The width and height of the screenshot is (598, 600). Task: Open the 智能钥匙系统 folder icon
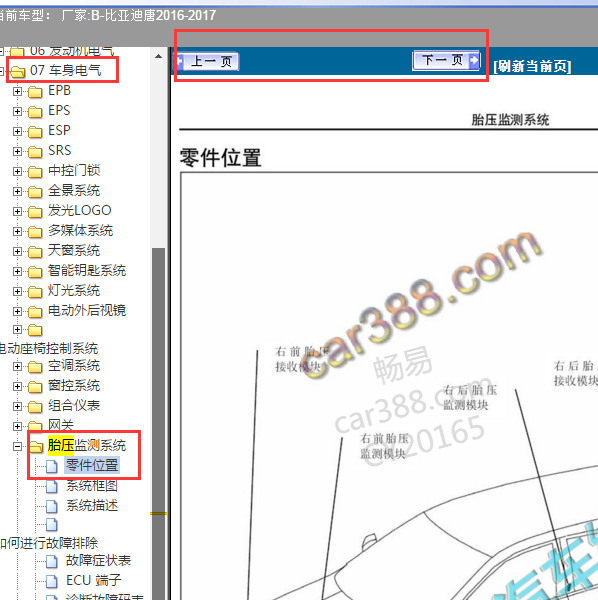click(x=35, y=272)
